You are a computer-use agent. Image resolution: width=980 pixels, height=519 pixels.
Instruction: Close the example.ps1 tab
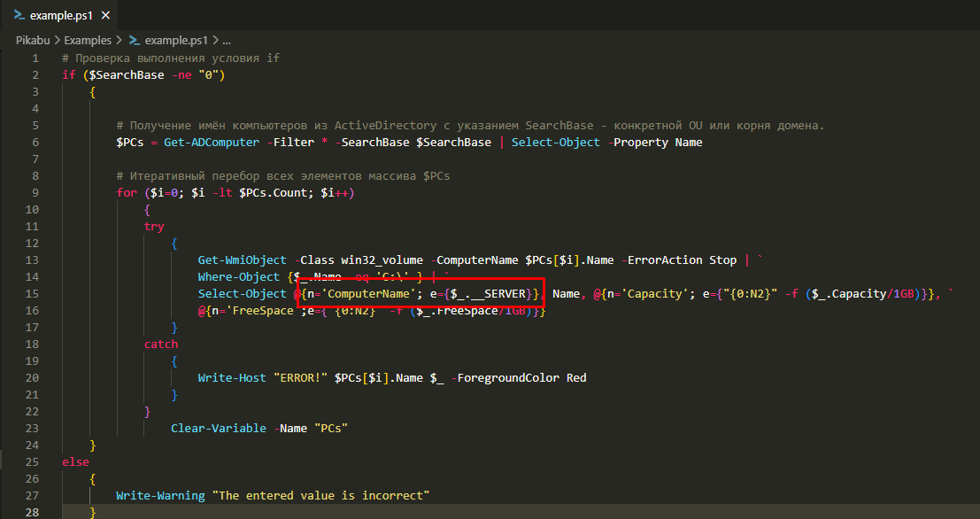[x=105, y=16]
